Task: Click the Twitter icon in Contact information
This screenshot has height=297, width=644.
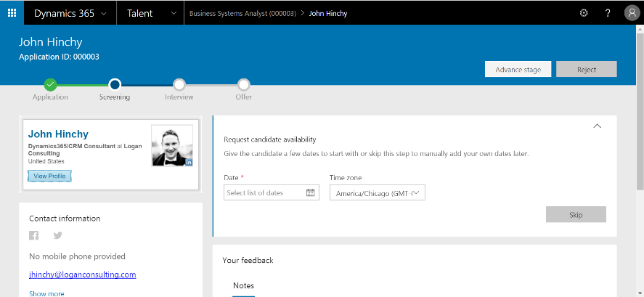Action: pyautogui.click(x=57, y=235)
